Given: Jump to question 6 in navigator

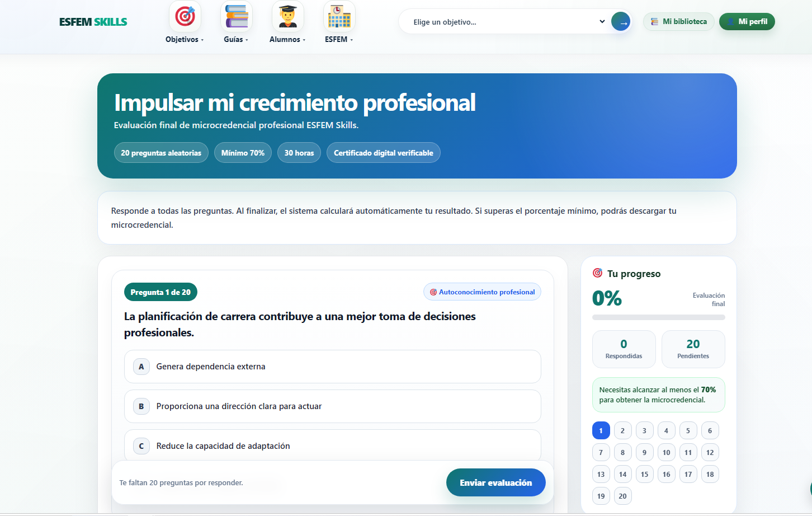Looking at the screenshot, I should (x=710, y=430).
